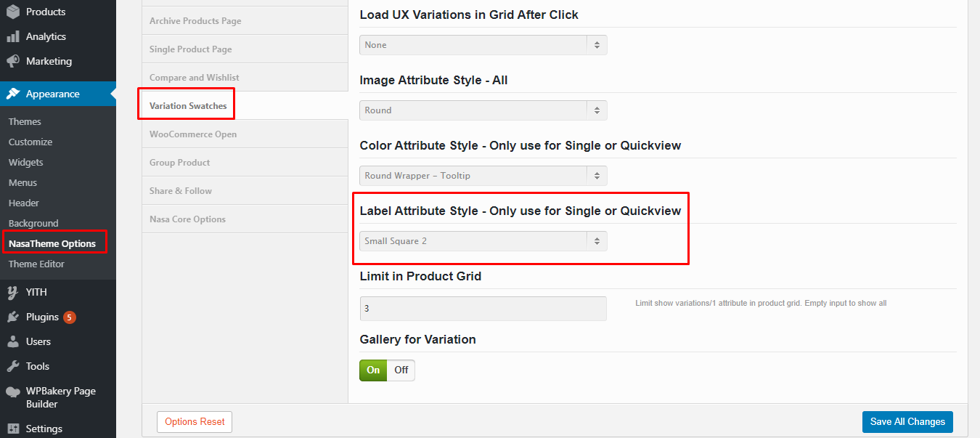Open Color Attribute Style Round Wrapper dropdown

coord(483,176)
